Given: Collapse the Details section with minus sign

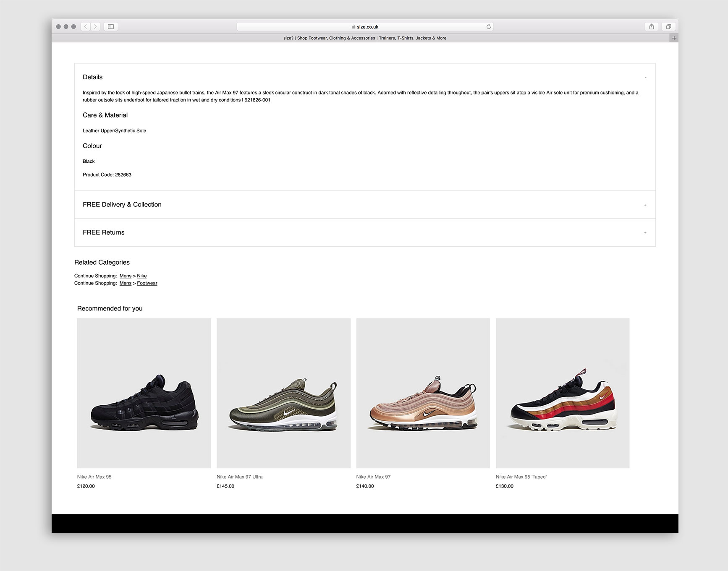Looking at the screenshot, I should point(645,78).
